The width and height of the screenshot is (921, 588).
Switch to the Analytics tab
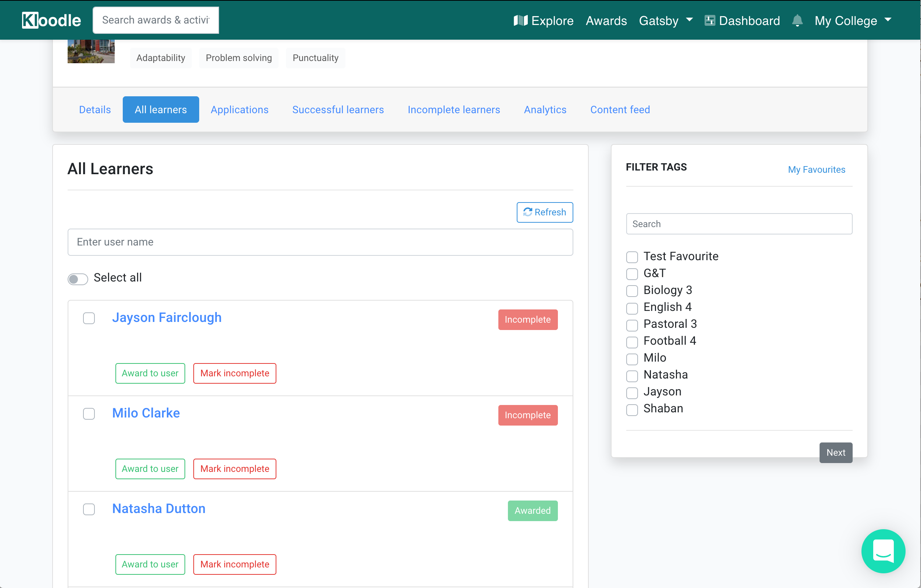pyautogui.click(x=545, y=110)
